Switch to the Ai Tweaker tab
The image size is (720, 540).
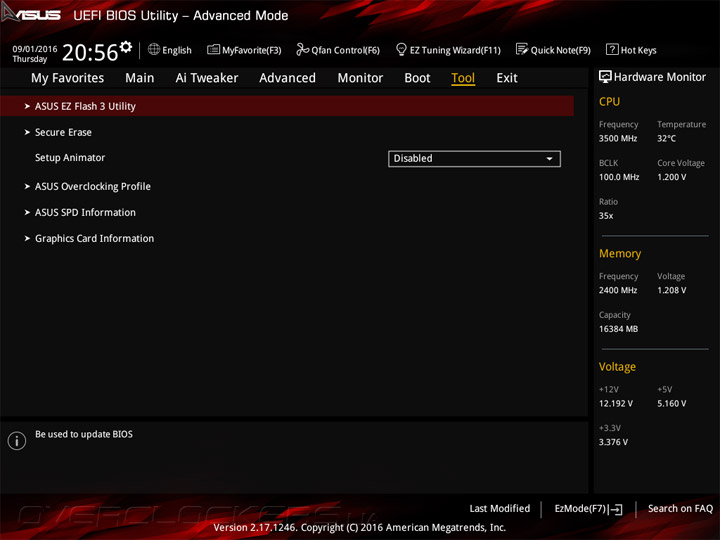207,78
